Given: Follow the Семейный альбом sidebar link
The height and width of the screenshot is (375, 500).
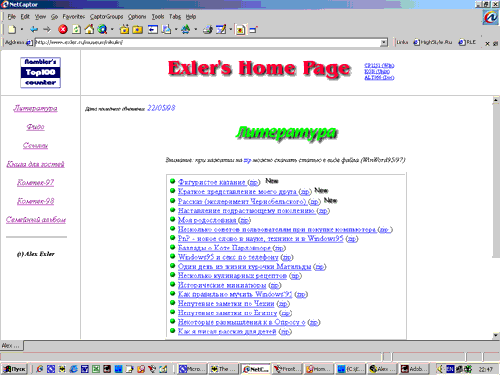Looking at the screenshot, I should coord(36,220).
